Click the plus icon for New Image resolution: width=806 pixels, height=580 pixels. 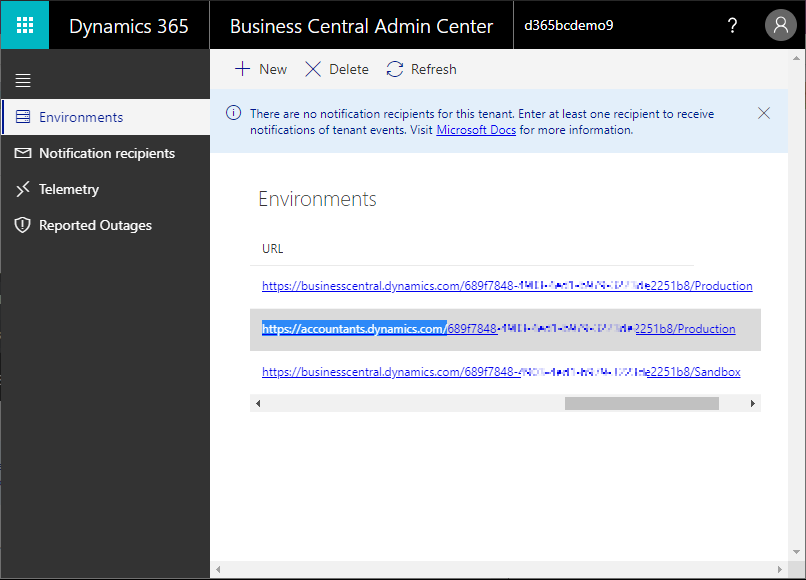(242, 69)
